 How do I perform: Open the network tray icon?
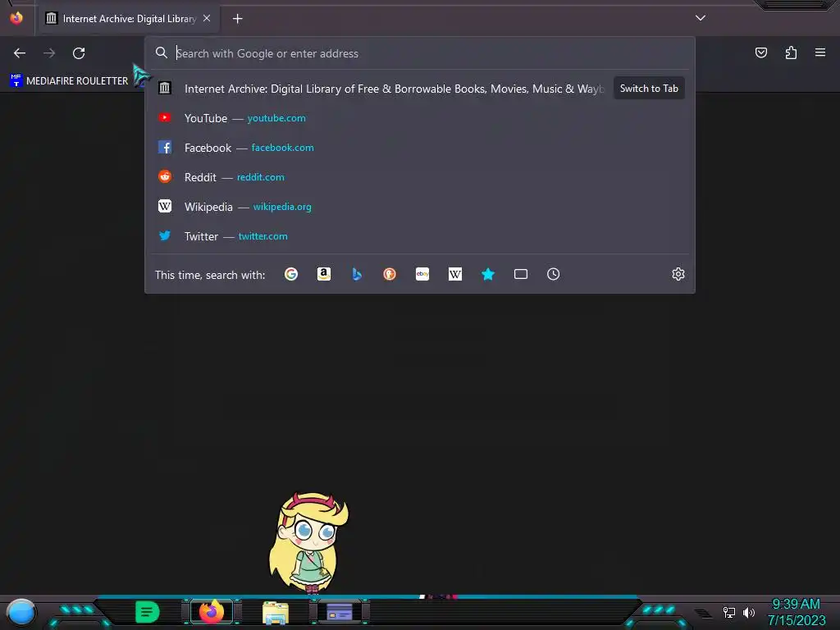[x=729, y=612]
